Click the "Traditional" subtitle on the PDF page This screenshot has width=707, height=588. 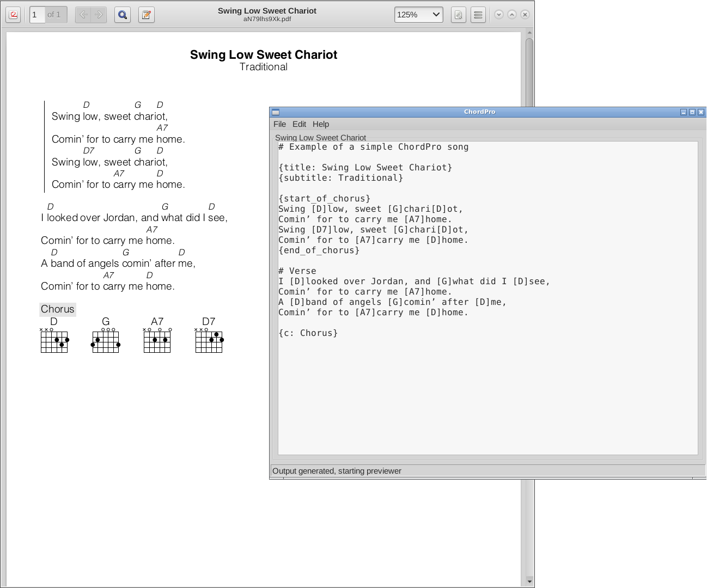pos(264,67)
